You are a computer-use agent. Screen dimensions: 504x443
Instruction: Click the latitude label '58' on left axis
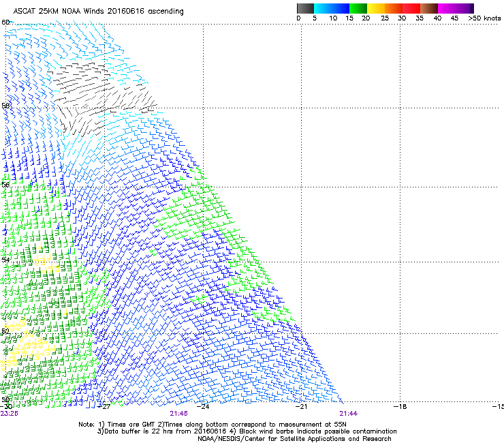pyautogui.click(x=5, y=106)
